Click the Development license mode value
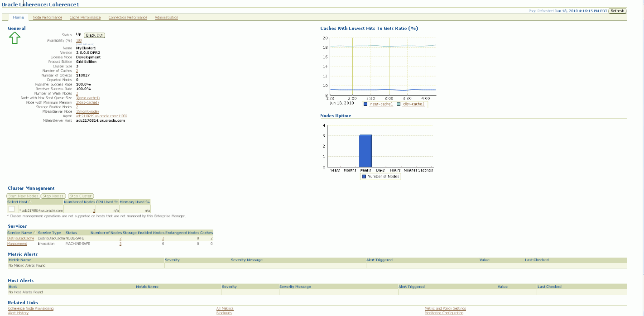 (88, 57)
